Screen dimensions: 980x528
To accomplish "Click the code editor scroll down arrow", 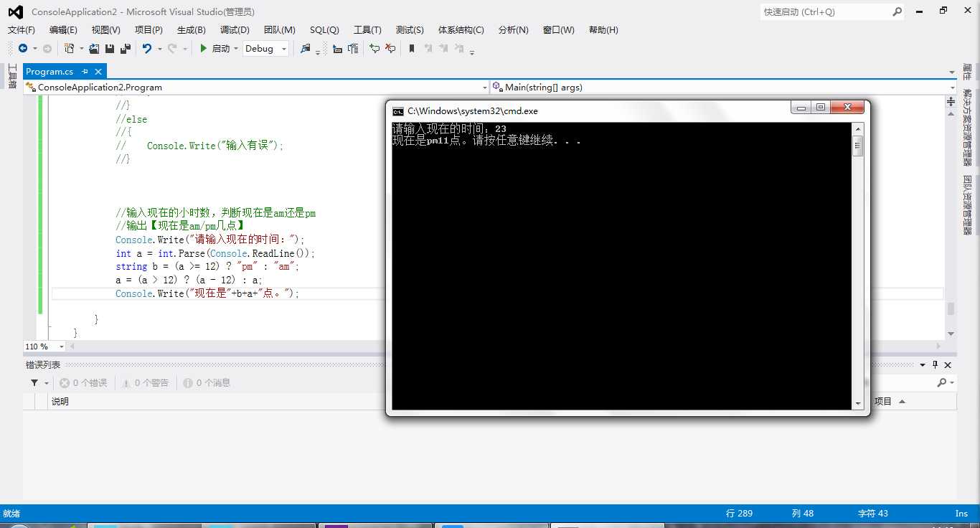I will 951,334.
